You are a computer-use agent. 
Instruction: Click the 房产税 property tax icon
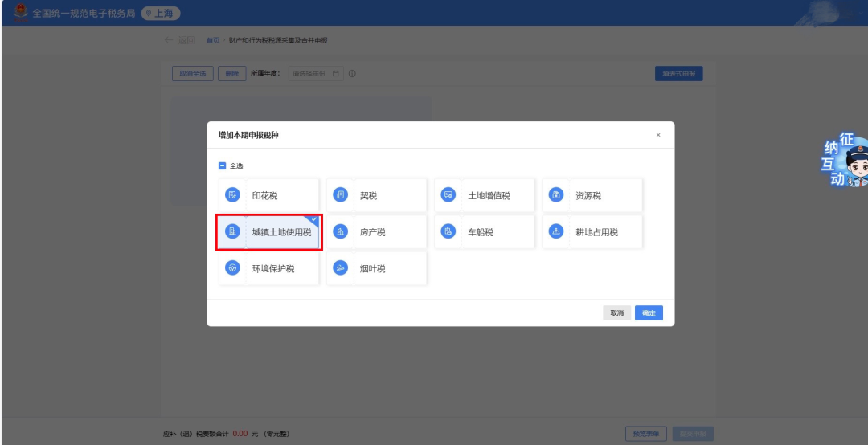tap(341, 232)
